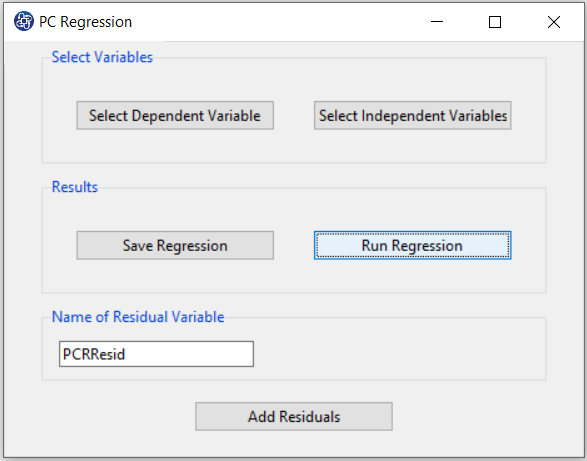
Task: Click empty area right of PCRResid field
Action: pos(397,354)
